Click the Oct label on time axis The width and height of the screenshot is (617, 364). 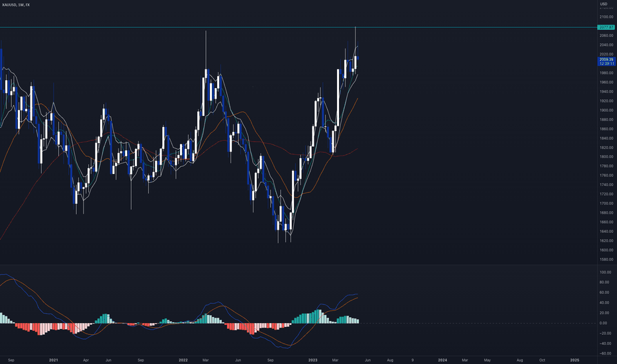(x=542, y=360)
